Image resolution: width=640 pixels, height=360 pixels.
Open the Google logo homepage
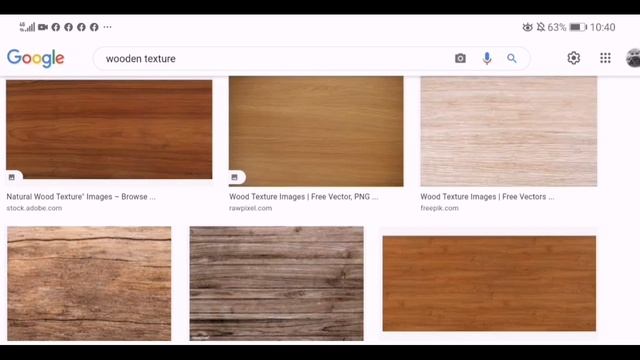pyautogui.click(x=36, y=58)
